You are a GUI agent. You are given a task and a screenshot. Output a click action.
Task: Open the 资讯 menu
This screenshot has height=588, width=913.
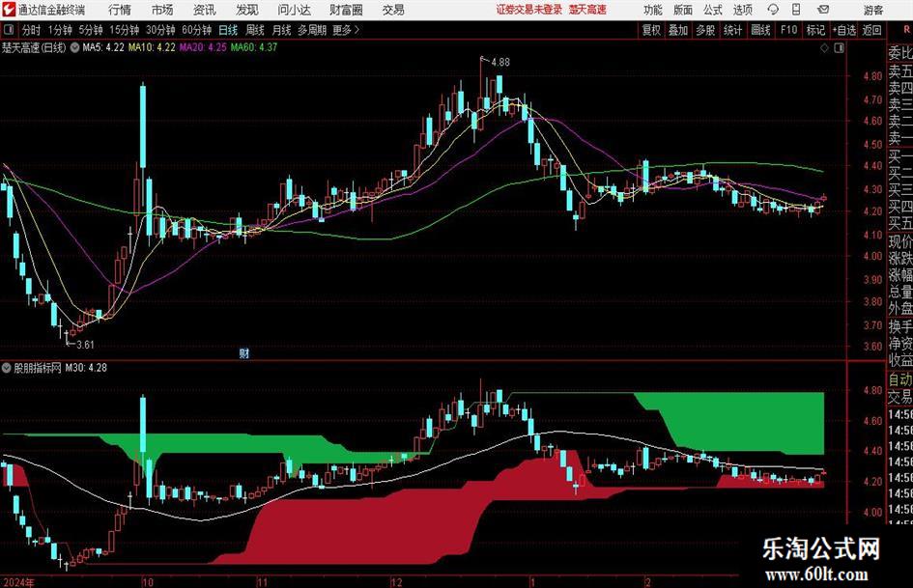pos(205,10)
